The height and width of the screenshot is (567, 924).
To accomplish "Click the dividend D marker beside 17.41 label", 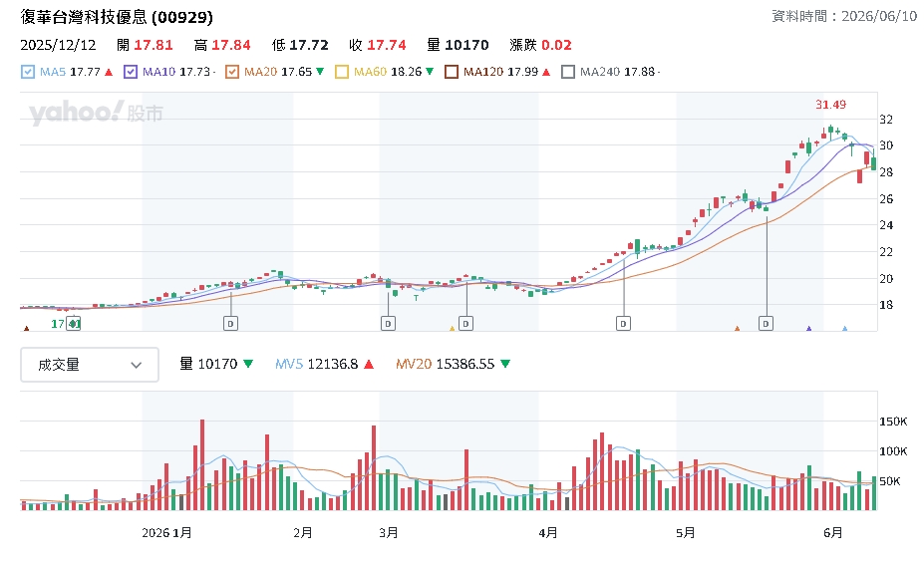I will point(73,324).
